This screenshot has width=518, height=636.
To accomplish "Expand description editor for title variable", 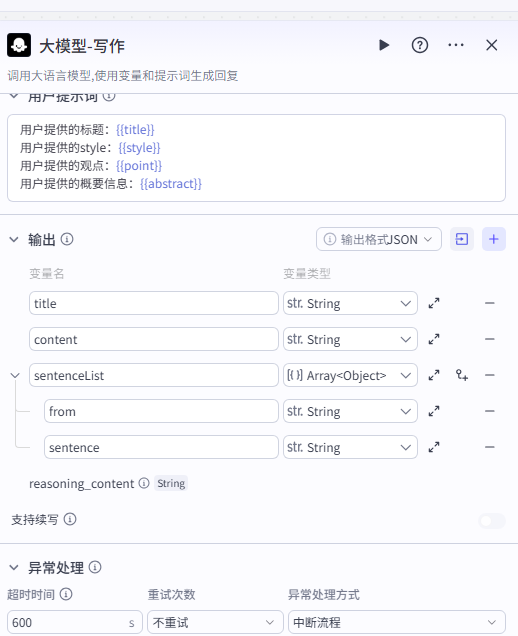I will (x=434, y=303).
